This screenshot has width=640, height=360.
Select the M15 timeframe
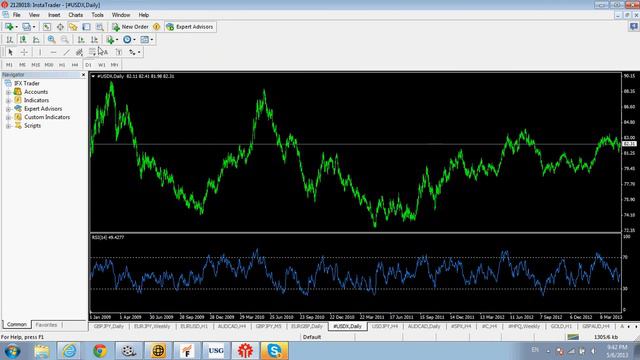click(x=36, y=65)
